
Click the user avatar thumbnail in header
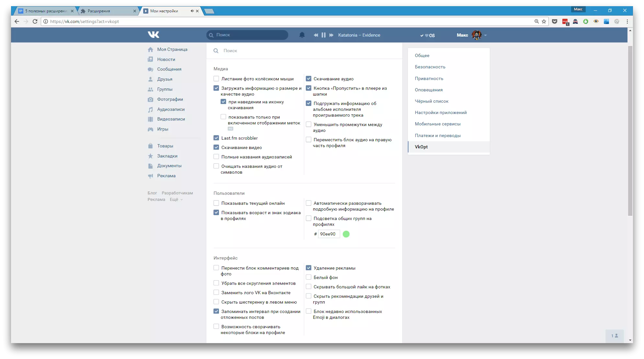click(476, 35)
